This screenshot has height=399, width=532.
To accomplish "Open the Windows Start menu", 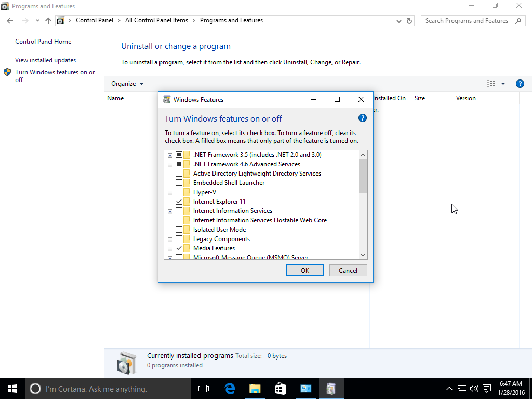I will click(12, 389).
